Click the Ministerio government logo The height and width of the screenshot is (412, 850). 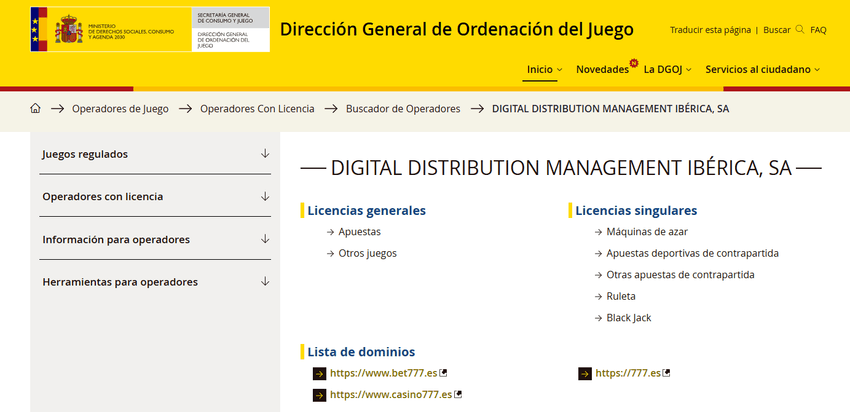click(111, 29)
